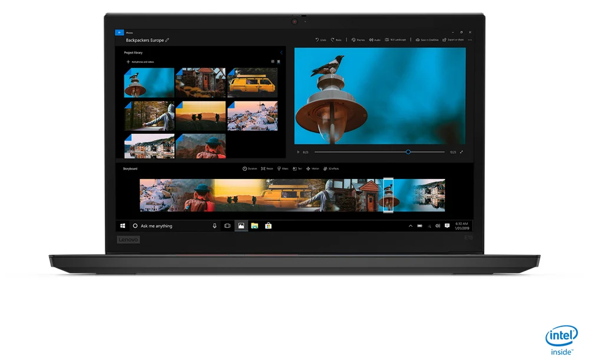Image resolution: width=589 pixels, height=364 pixels.
Task: Click Add photos and videos
Action: [x=140, y=62]
